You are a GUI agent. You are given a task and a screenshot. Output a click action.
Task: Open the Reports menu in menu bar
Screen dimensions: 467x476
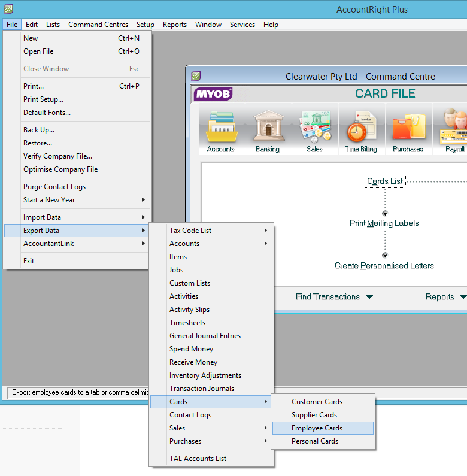[x=175, y=25]
